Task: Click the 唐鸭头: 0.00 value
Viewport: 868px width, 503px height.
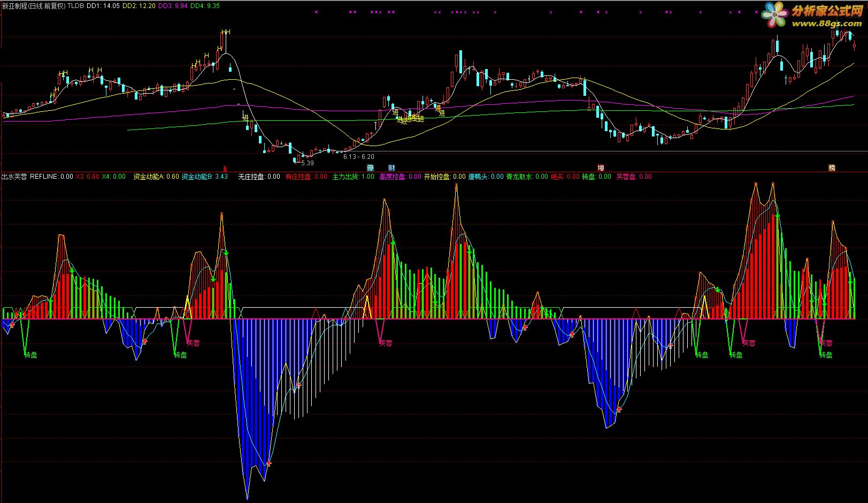Action: coord(486,177)
